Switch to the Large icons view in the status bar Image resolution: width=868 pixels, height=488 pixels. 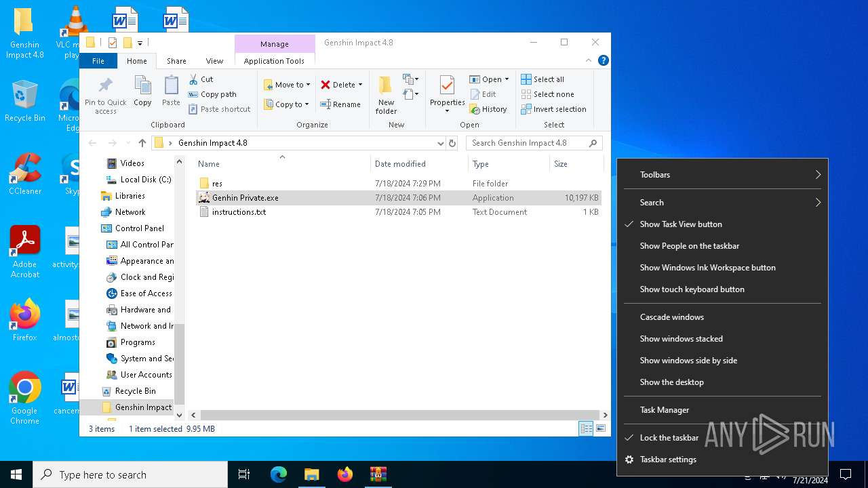coord(601,428)
